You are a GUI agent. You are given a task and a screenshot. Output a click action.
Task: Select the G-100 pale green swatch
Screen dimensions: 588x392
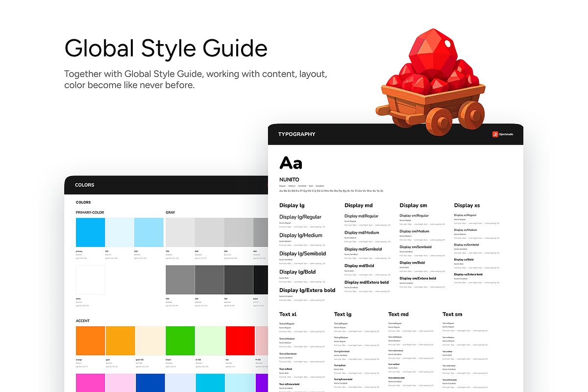[210, 341]
